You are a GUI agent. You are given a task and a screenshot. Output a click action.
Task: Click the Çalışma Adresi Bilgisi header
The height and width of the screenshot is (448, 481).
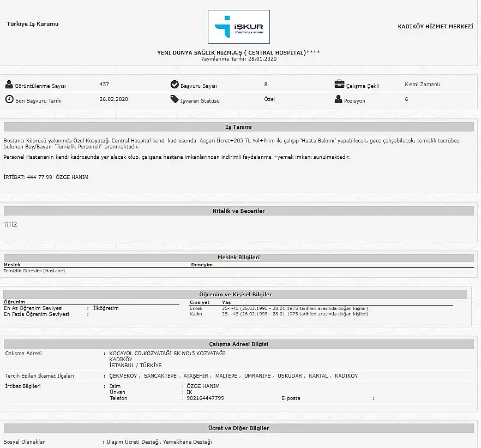click(x=239, y=344)
